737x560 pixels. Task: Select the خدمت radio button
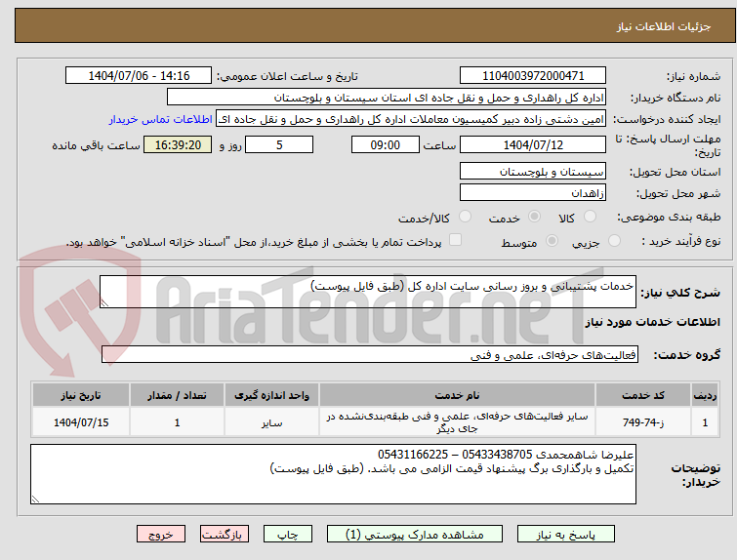tap(534, 217)
